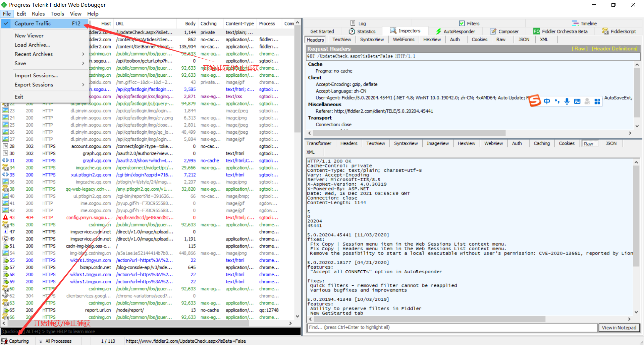Click the Composer pencil icon
644x345 pixels.
click(x=493, y=31)
